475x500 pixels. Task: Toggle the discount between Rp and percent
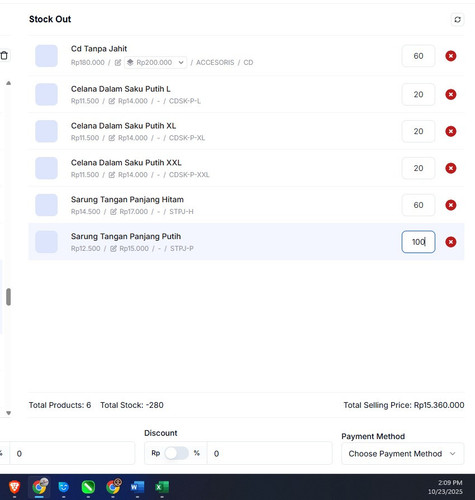click(176, 453)
